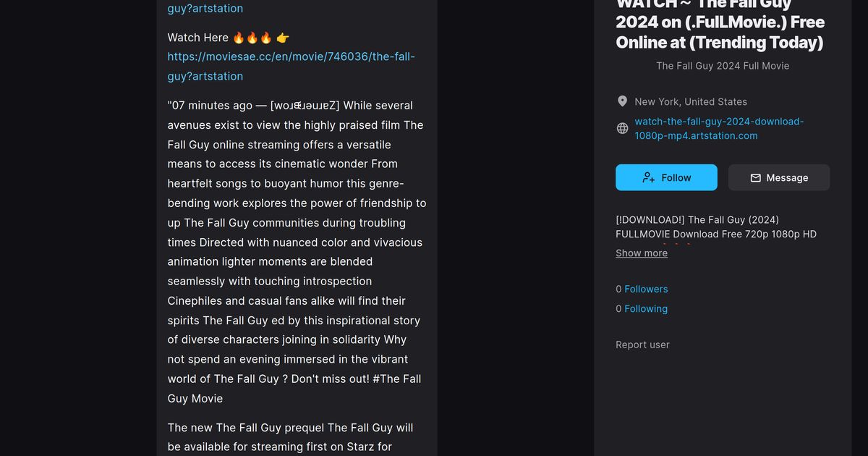Follow this ArtStation user
868x456 pixels.
pos(666,177)
